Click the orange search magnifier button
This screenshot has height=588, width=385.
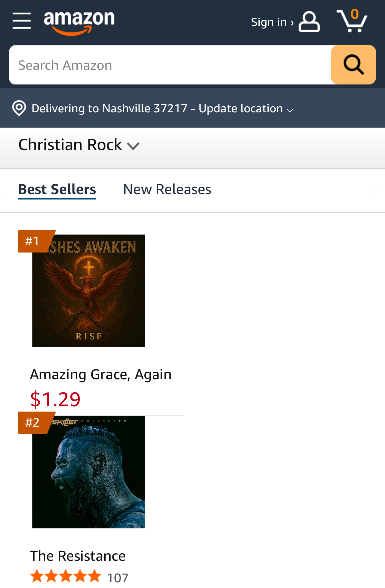tap(353, 65)
